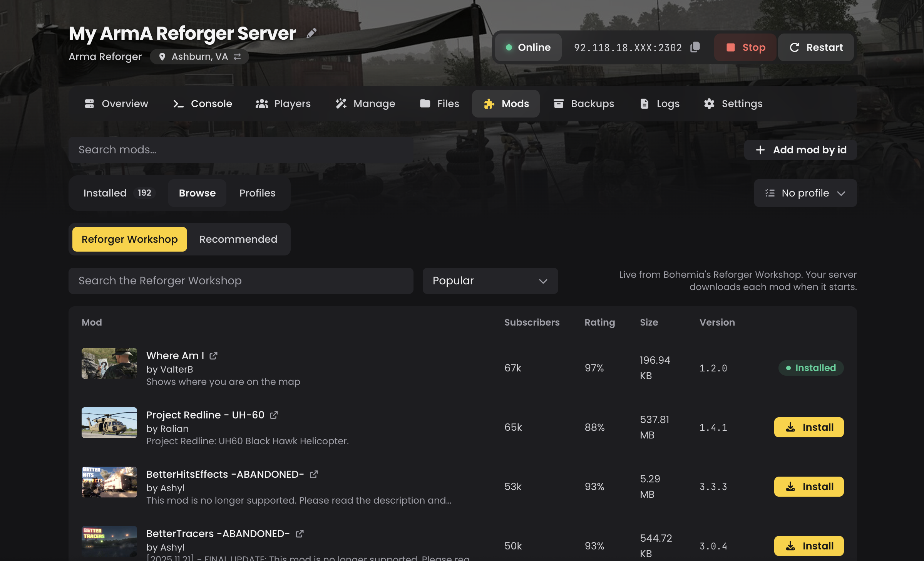Click the Installed badge for Where Am I
This screenshot has width=924, height=561.
811,368
